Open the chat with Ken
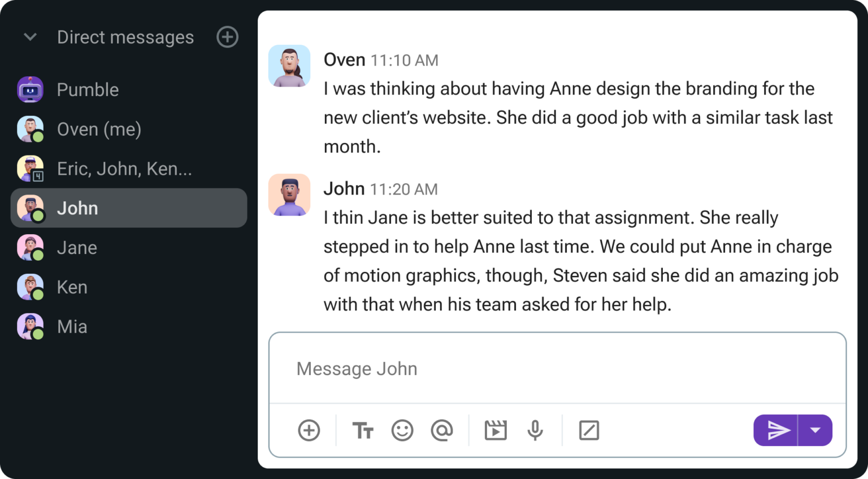The height and width of the screenshot is (479, 868). coord(72,287)
